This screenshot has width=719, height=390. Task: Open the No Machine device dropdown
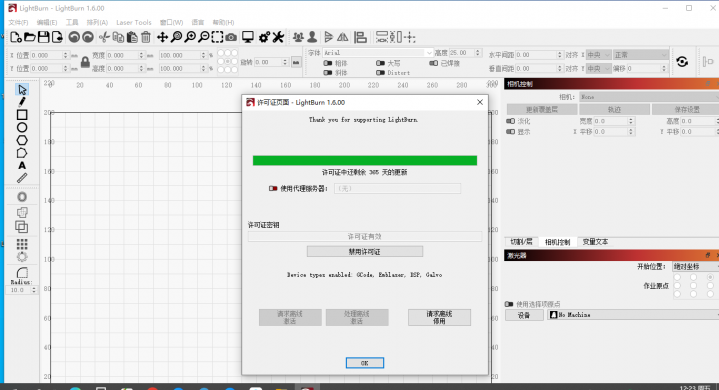click(x=633, y=315)
